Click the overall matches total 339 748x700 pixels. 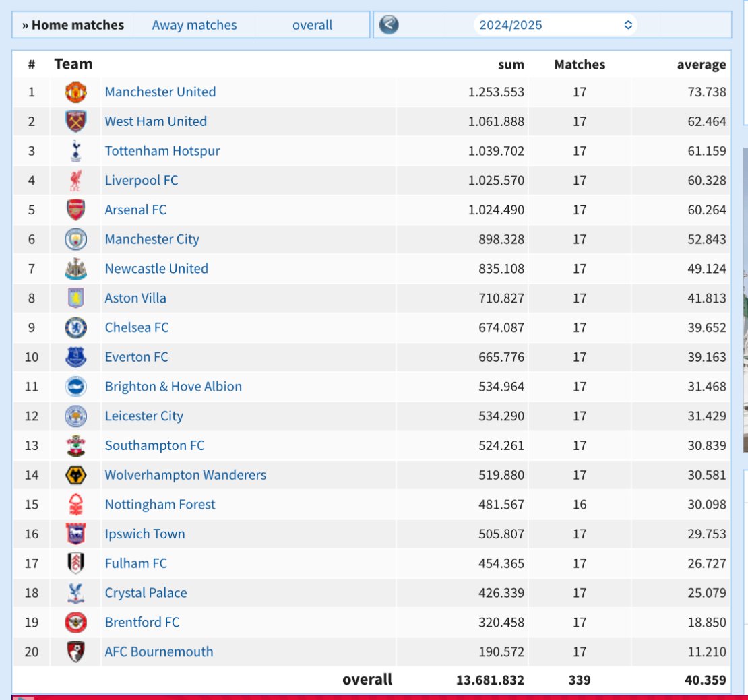point(580,680)
